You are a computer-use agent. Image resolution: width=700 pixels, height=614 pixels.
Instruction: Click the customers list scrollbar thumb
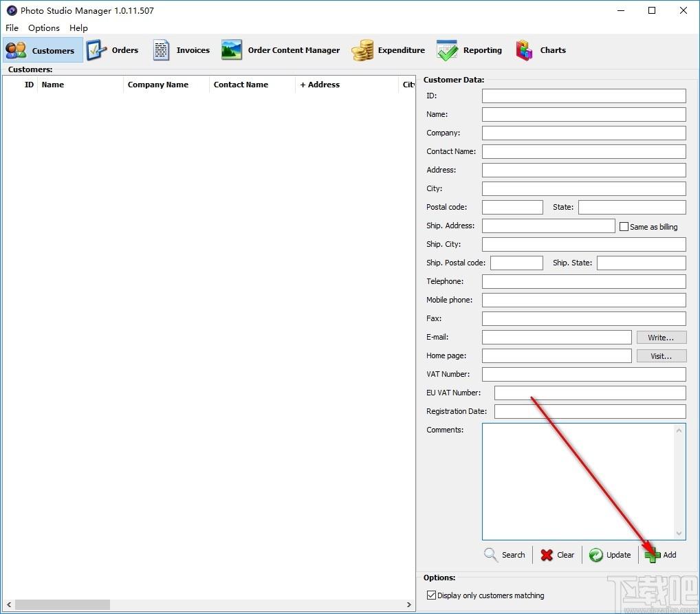(x=63, y=604)
